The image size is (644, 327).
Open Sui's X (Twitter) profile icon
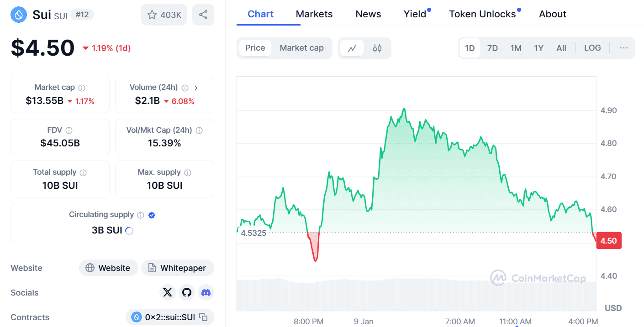click(x=167, y=292)
